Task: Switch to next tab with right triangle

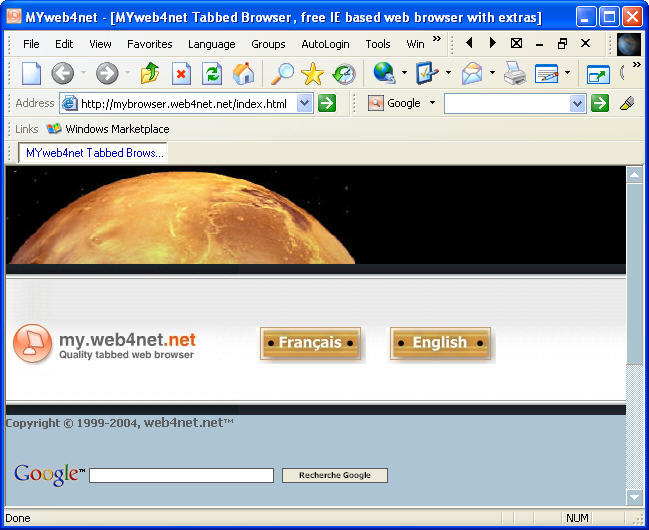Action: (493, 43)
